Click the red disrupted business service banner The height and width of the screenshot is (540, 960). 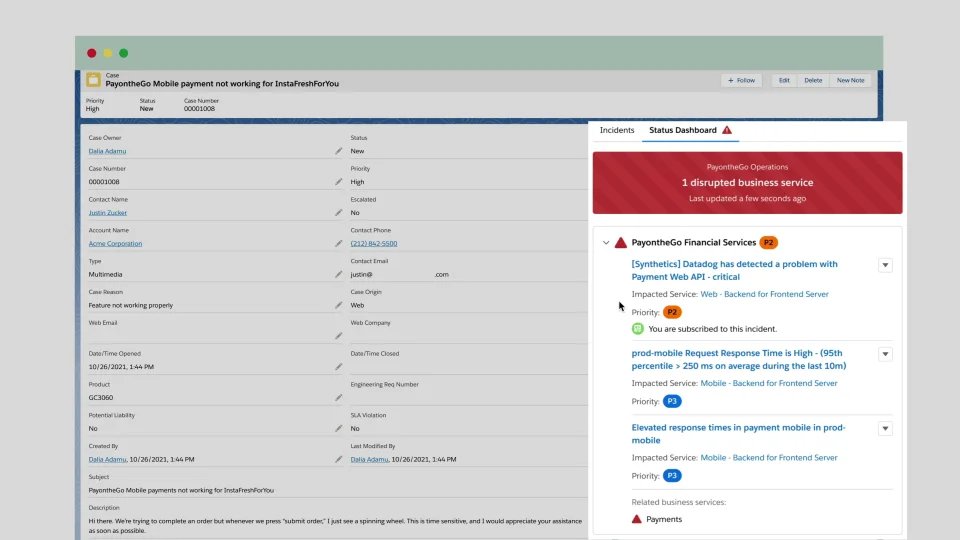(747, 183)
